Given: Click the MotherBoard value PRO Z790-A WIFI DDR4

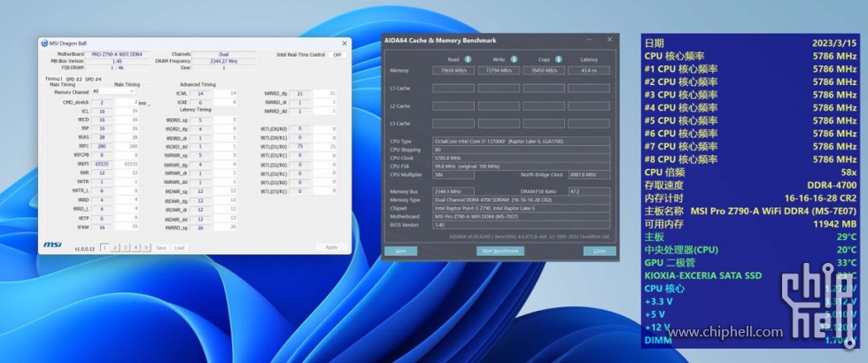Looking at the screenshot, I should pyautogui.click(x=117, y=55).
